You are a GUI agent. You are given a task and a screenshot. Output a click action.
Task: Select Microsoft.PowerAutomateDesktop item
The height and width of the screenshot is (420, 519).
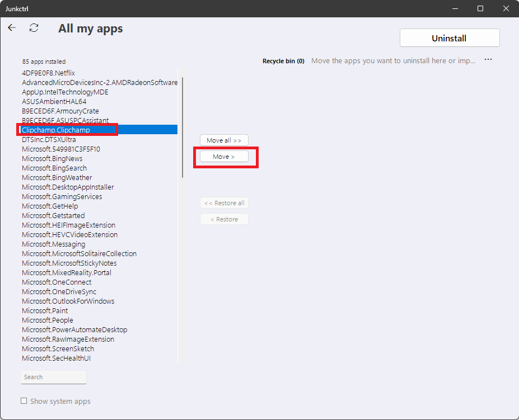click(x=74, y=329)
